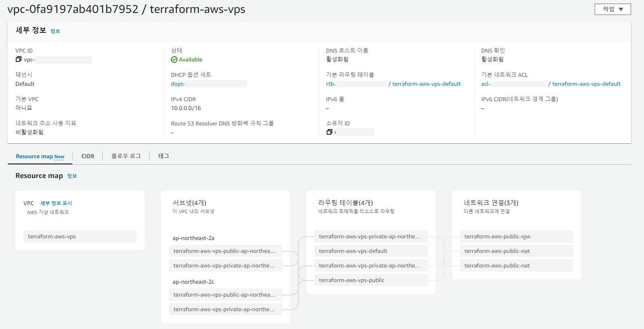This screenshot has height=329, width=644.
Task: Select terraform-aws-public-igw network connection
Action: click(517, 236)
